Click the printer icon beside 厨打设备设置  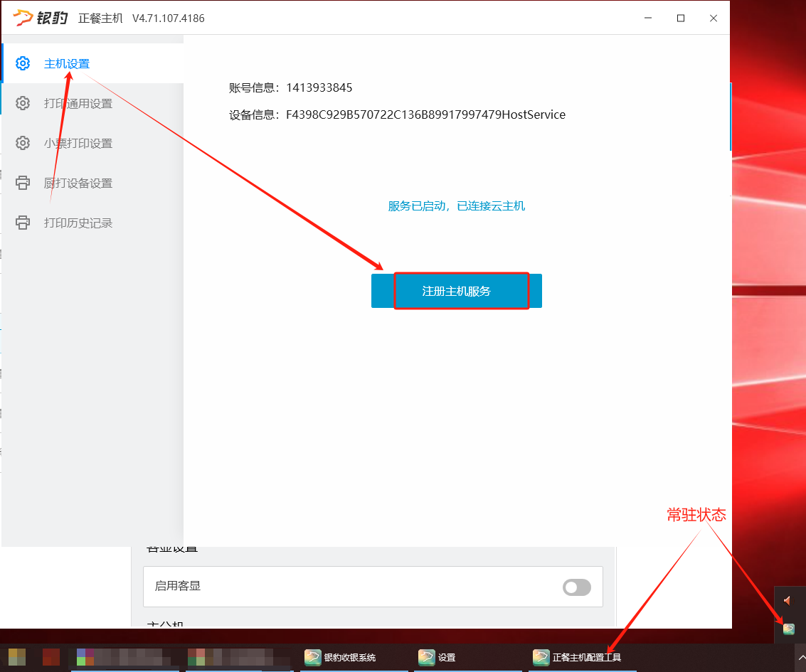(23, 182)
